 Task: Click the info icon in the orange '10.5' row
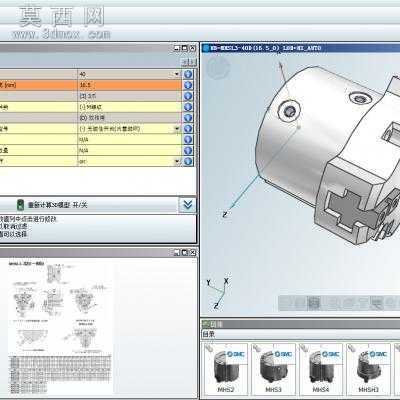click(188, 85)
